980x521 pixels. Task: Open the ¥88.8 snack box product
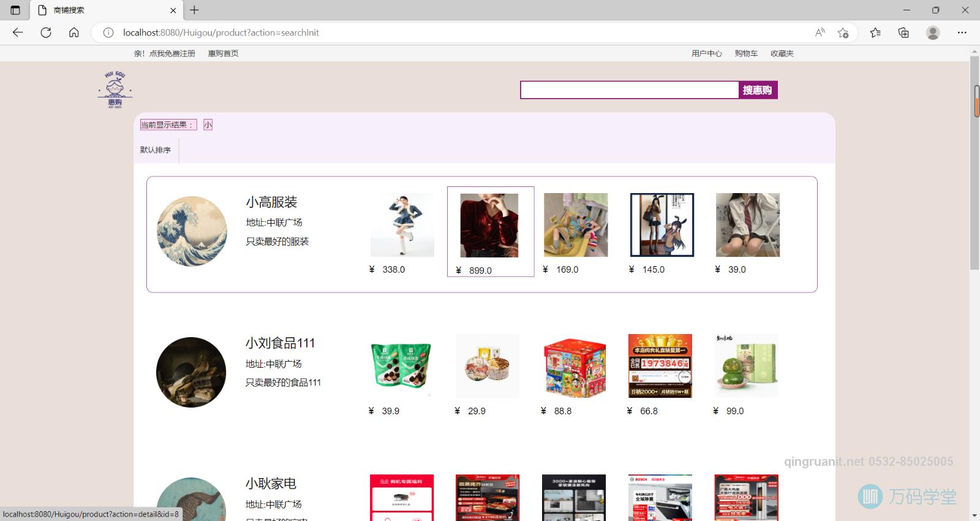pyautogui.click(x=575, y=366)
